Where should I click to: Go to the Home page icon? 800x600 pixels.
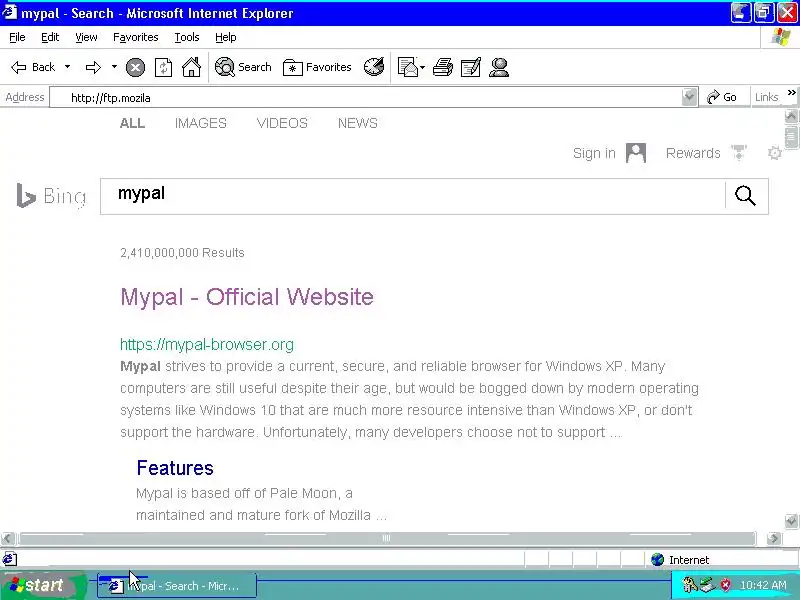pyautogui.click(x=191, y=67)
